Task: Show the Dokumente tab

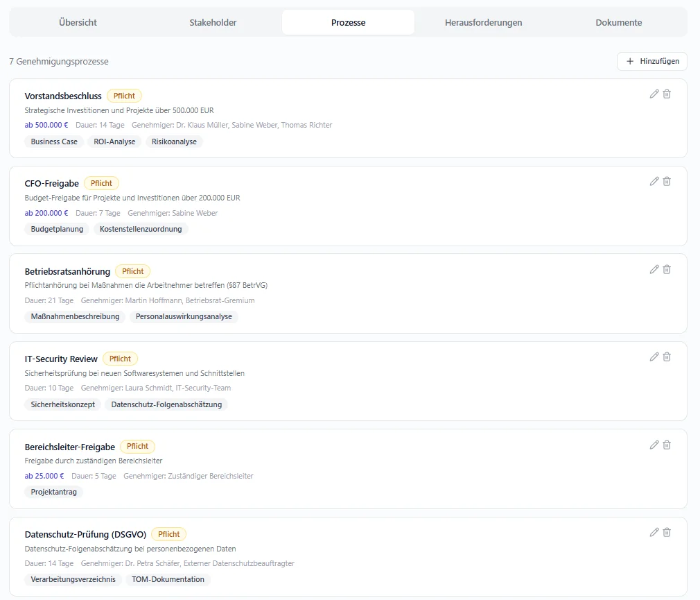Action: 618,22
